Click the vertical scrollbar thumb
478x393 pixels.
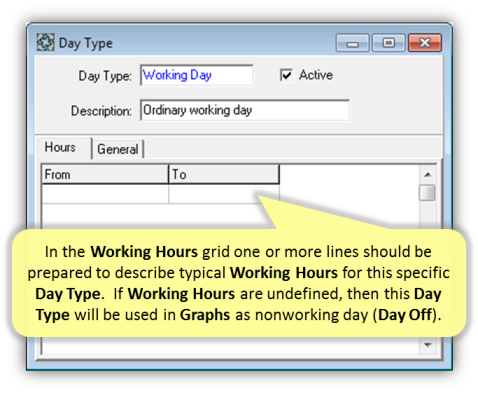pyautogui.click(x=428, y=193)
